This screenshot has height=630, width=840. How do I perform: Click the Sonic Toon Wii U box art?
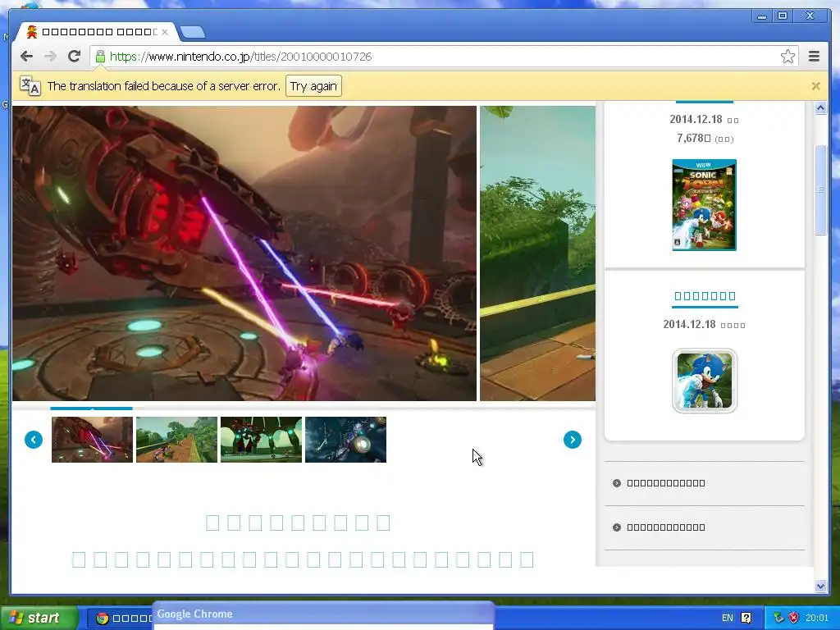(704, 204)
